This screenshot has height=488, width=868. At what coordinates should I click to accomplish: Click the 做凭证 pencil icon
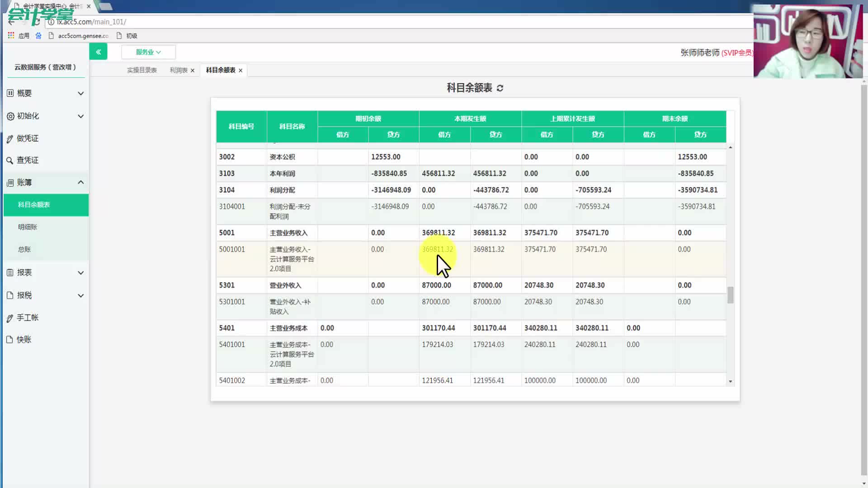pos(10,139)
